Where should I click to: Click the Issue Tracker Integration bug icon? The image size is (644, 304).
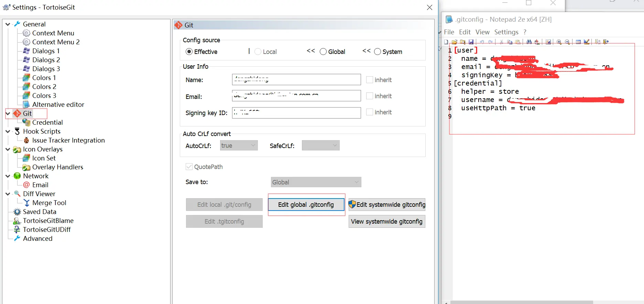coord(26,140)
